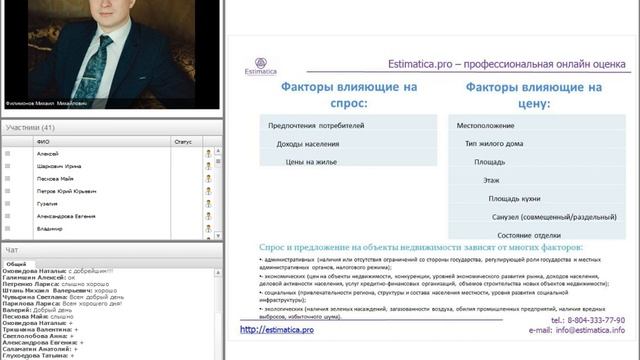Click the participants list scroll-down arrow
The width and height of the screenshot is (640, 360).
coord(218,236)
